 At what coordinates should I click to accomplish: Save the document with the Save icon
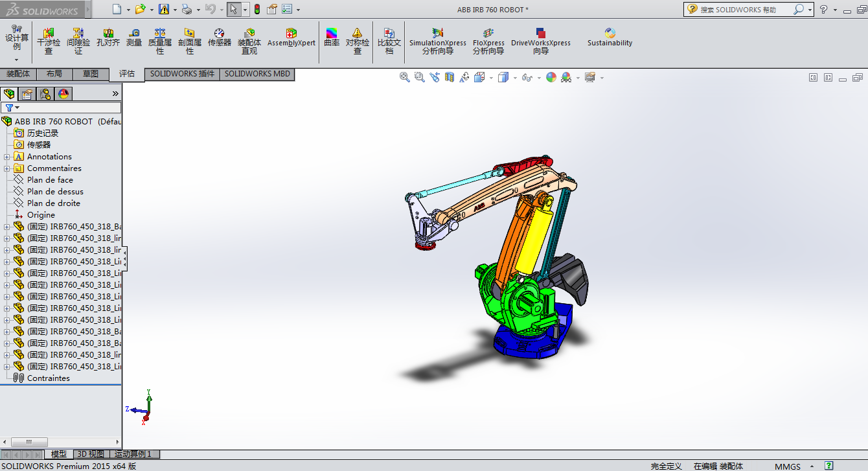164,9
